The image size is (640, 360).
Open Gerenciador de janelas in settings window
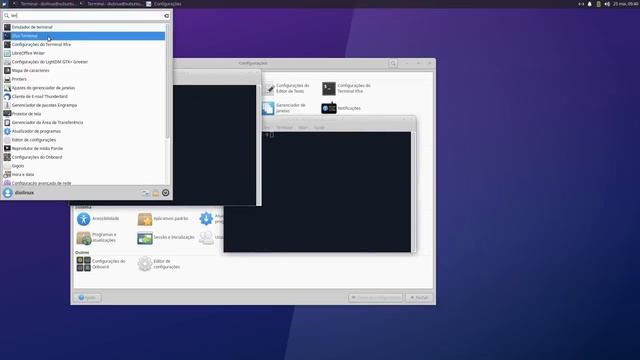click(x=284, y=108)
